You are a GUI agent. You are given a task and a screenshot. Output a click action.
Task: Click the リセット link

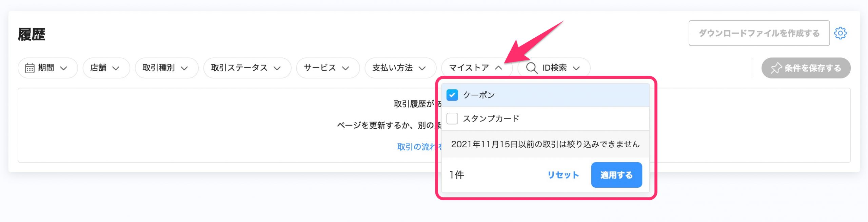[x=563, y=175]
